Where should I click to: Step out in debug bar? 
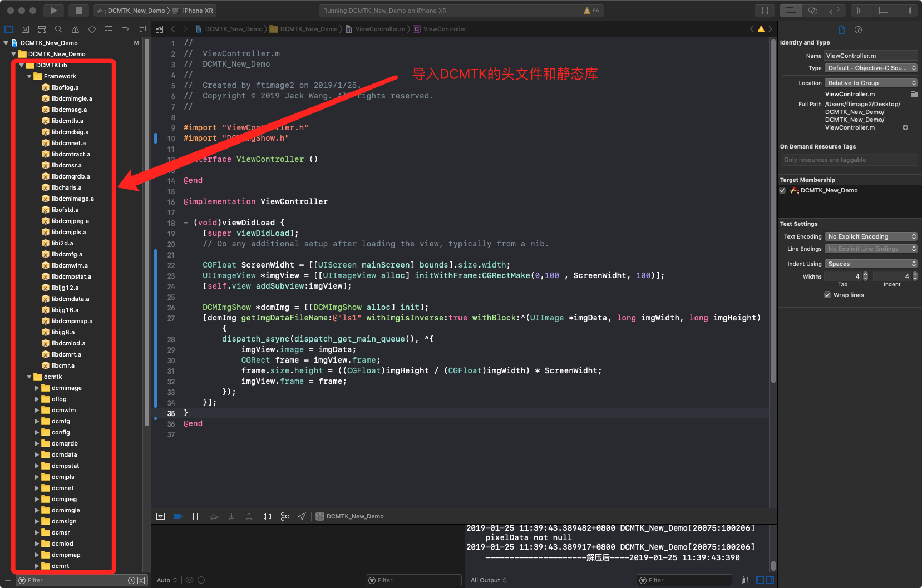(x=249, y=516)
